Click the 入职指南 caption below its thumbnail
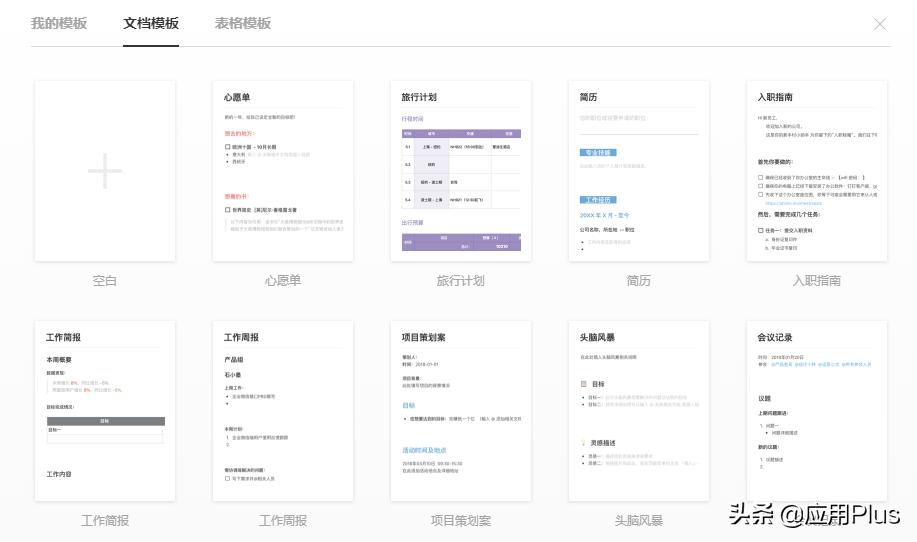Screen dimensions: 917x542 [x=816, y=281]
